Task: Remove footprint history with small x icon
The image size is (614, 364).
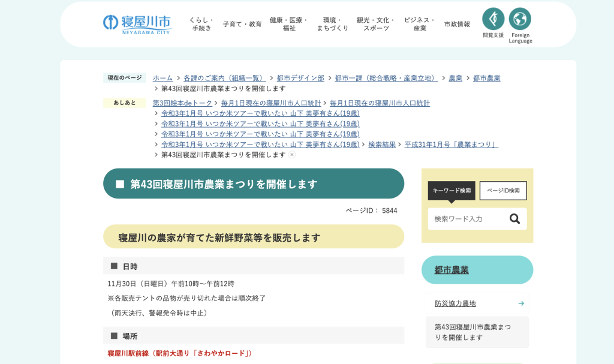Action: click(x=292, y=155)
